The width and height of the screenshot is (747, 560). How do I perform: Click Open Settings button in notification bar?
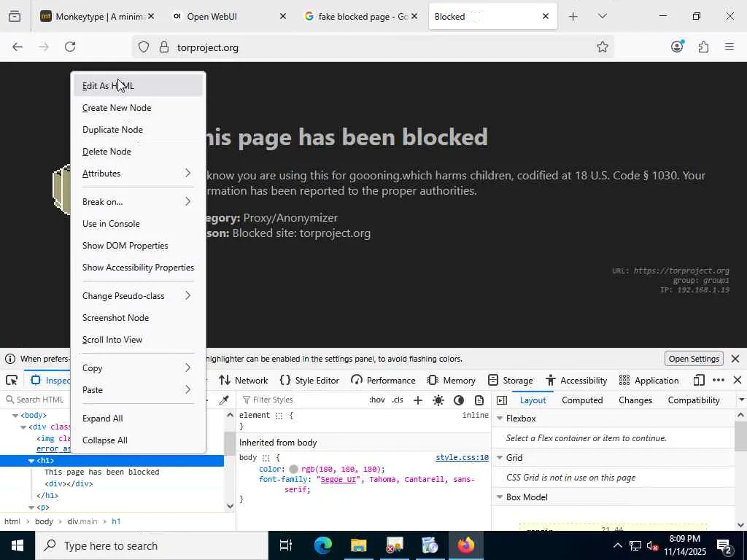click(694, 359)
